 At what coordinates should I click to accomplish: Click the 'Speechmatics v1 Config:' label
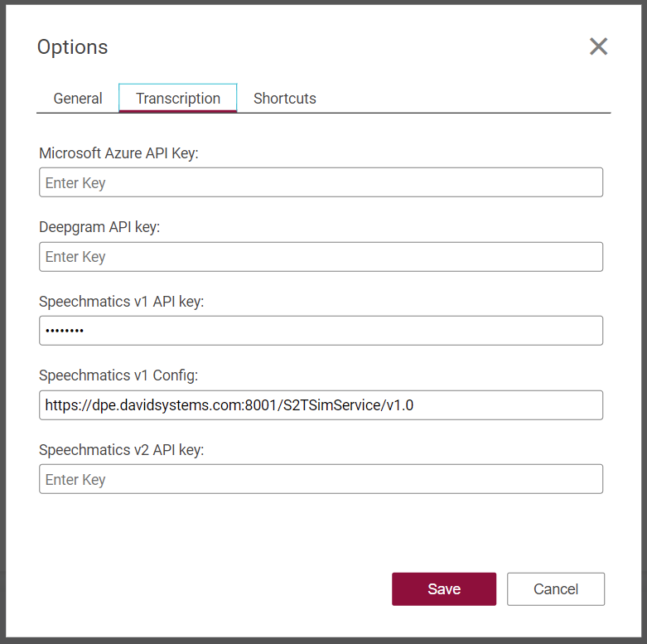click(118, 375)
